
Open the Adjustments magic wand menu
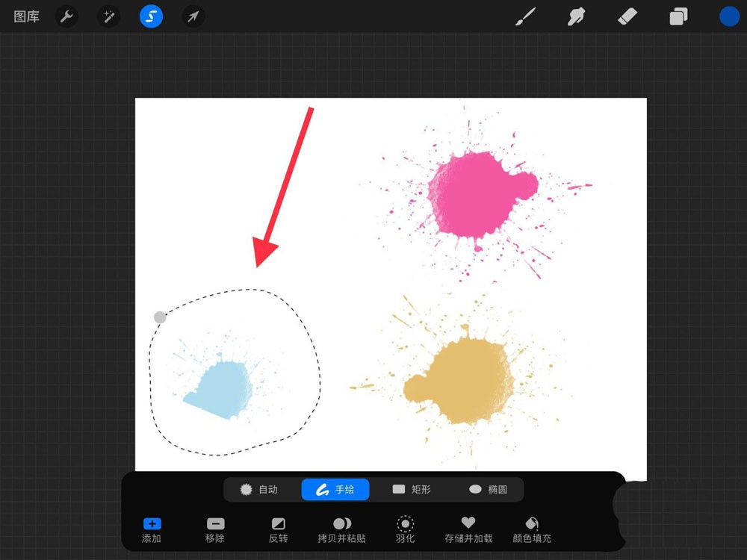pyautogui.click(x=108, y=16)
